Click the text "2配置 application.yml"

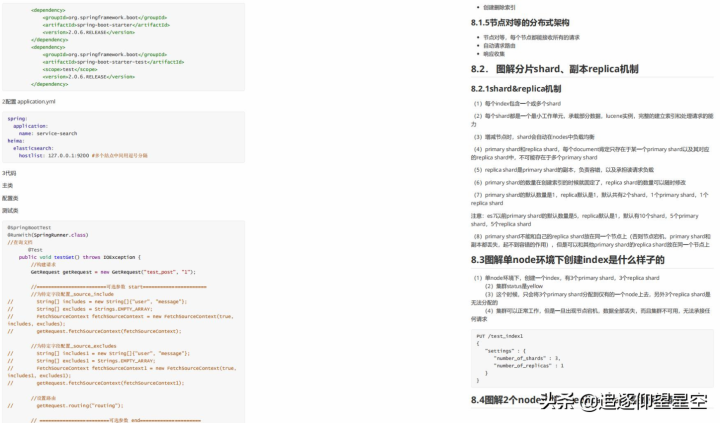28,102
